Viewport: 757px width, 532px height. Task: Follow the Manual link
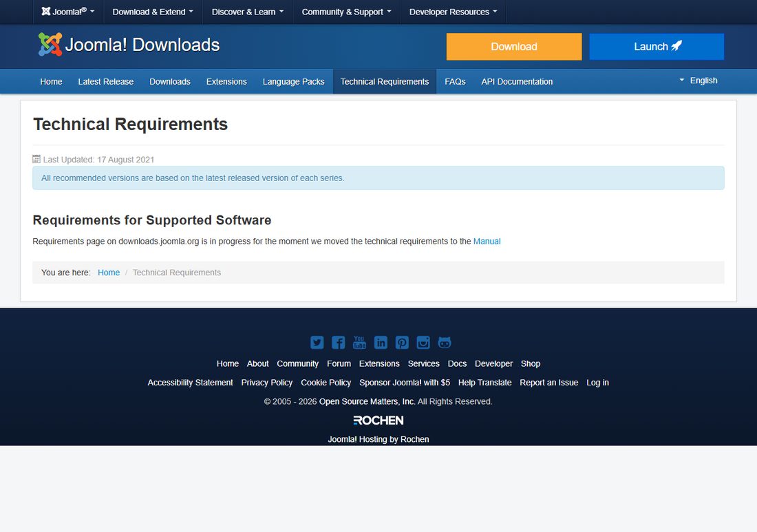coord(487,242)
